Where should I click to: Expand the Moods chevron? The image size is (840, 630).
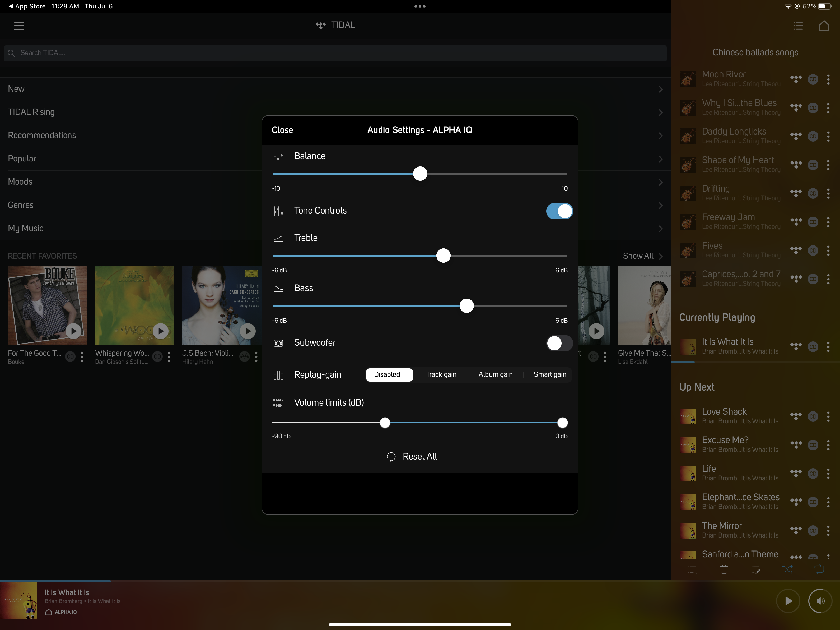tap(661, 182)
